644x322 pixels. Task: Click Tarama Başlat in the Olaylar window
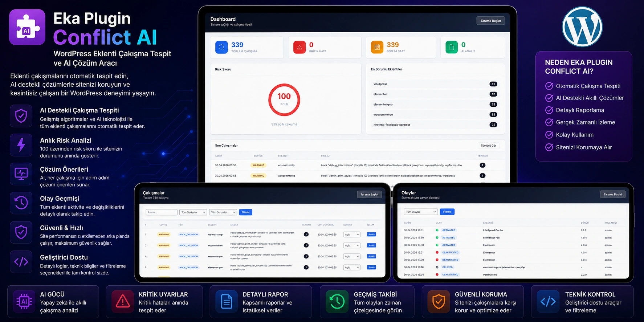613,195
